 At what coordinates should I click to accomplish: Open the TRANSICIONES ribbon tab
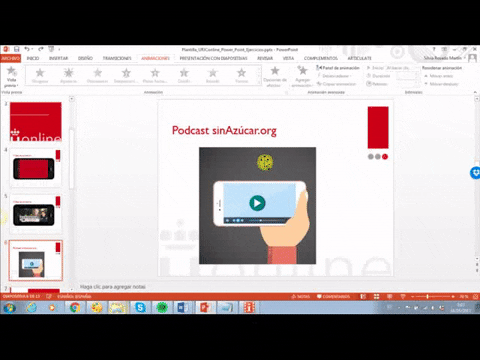[x=117, y=58]
